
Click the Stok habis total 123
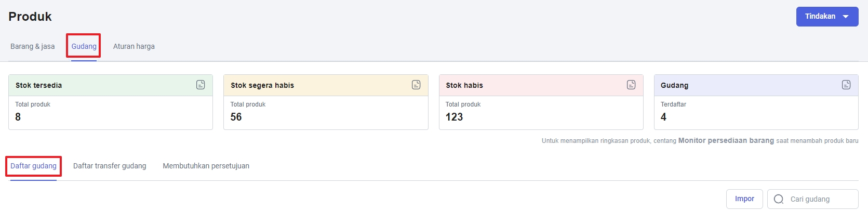click(x=454, y=117)
